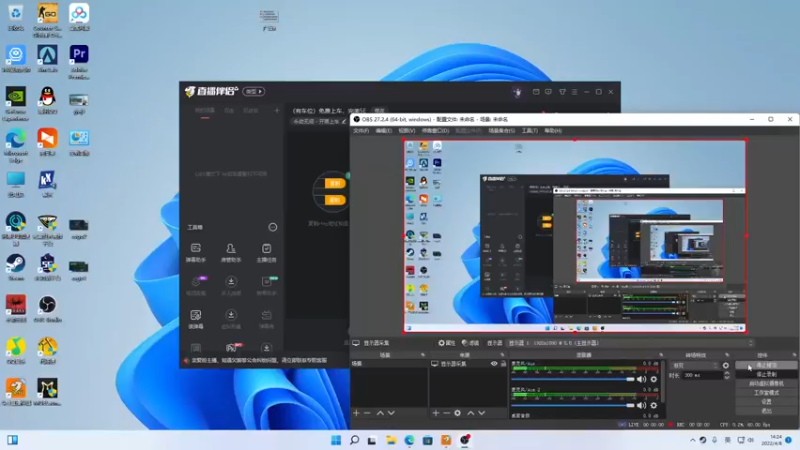Screen dimensions: 800x450
Task: Open taskbar Search magnifier
Action: coord(354,440)
